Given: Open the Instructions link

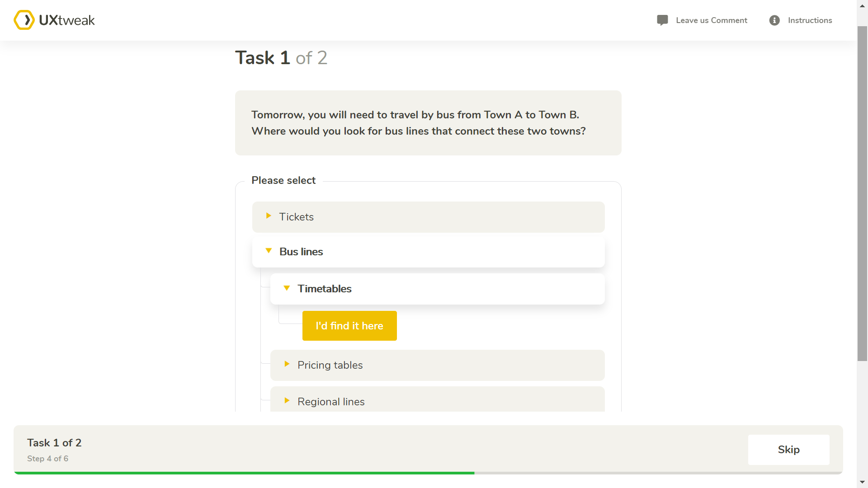Looking at the screenshot, I should coord(810,20).
